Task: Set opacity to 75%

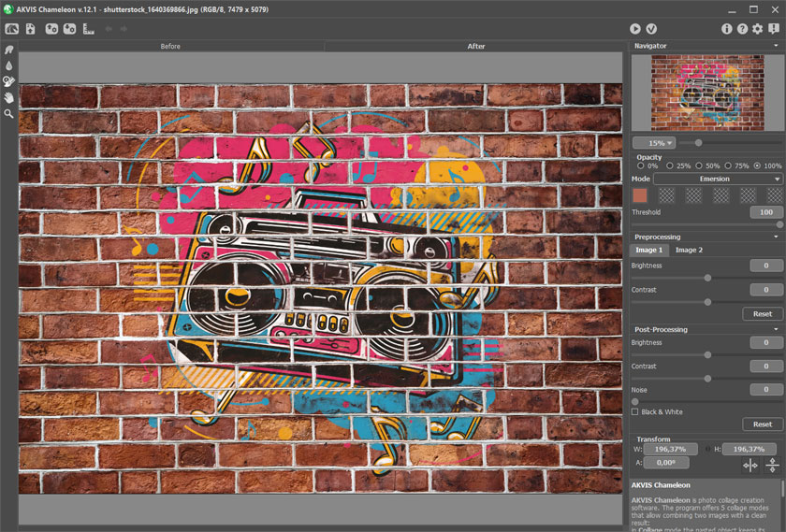Action: 728,165
